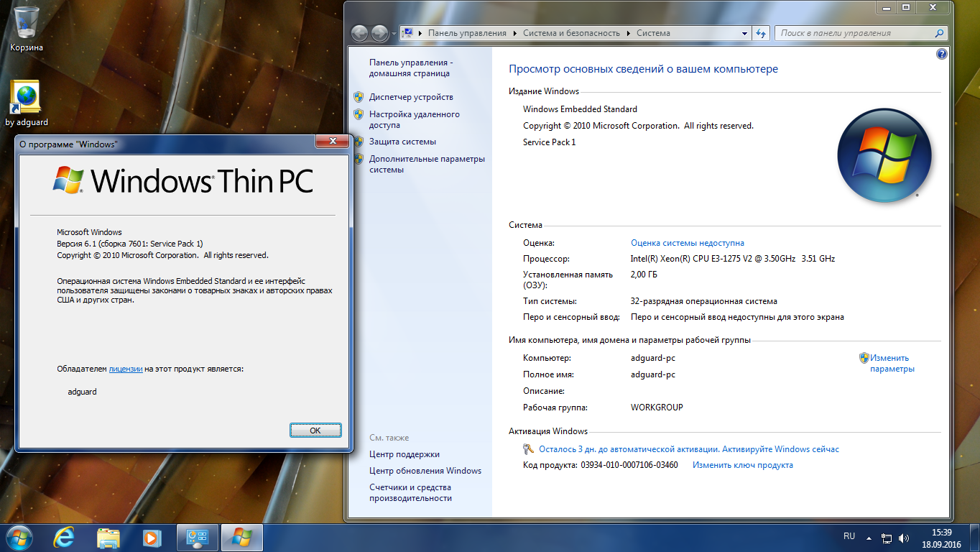Click shield icon beside 'Изменить параметры'
This screenshot has width=980, height=552.
864,357
